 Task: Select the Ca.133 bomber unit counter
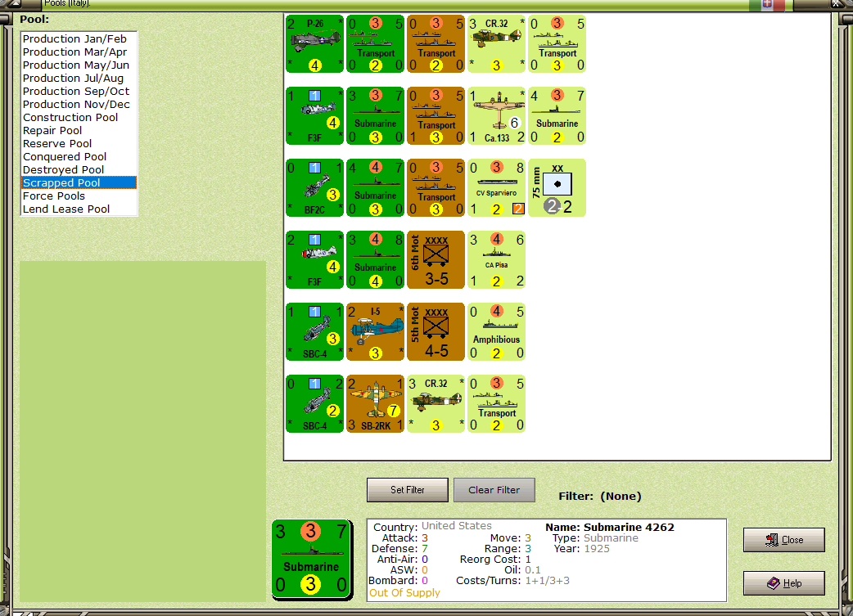tap(497, 116)
